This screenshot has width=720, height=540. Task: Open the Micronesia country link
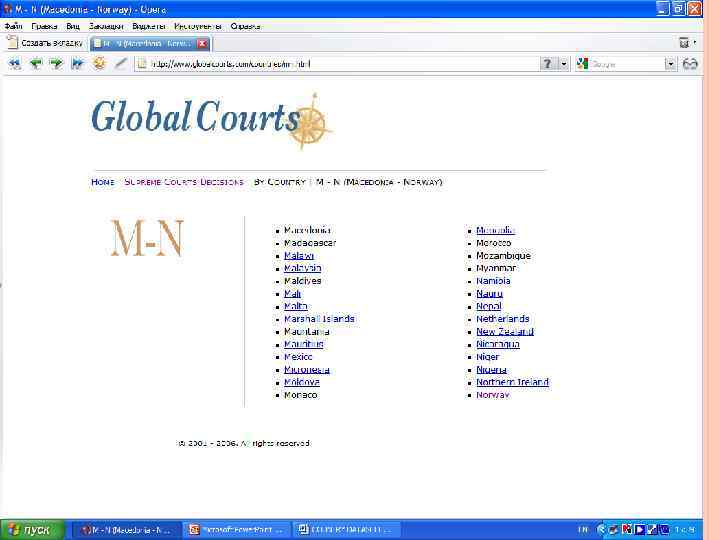click(307, 369)
